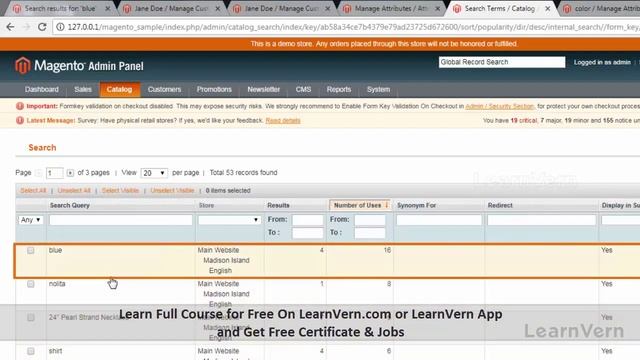640x360 pixels.
Task: Open the Any selection filter dropdown
Action: click(30, 220)
